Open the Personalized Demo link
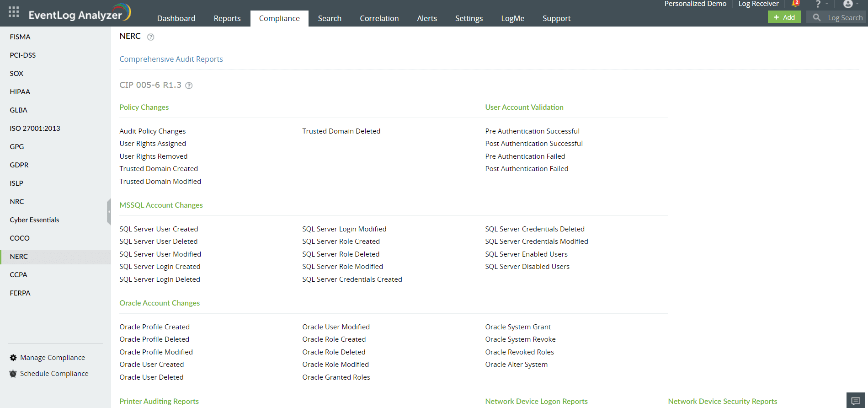The image size is (868, 408). coord(695,4)
